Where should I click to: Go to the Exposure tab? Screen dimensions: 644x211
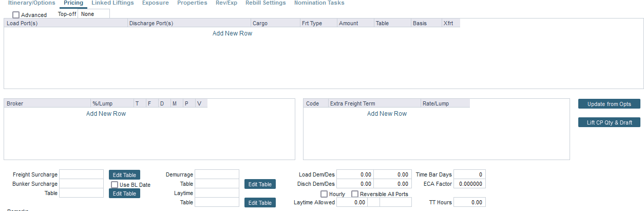coord(155,3)
